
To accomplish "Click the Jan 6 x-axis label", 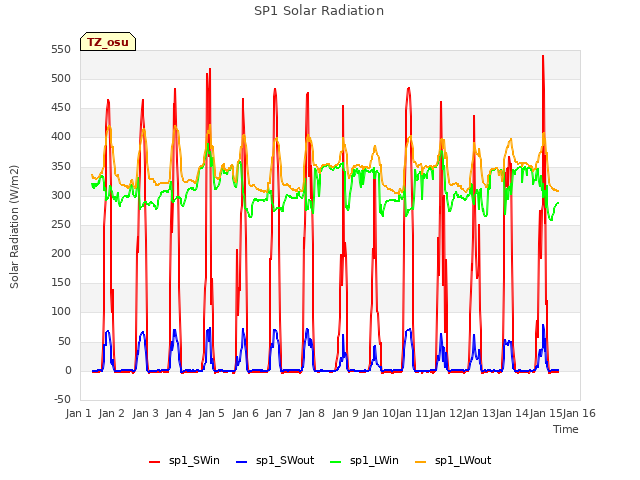I will point(245,413).
